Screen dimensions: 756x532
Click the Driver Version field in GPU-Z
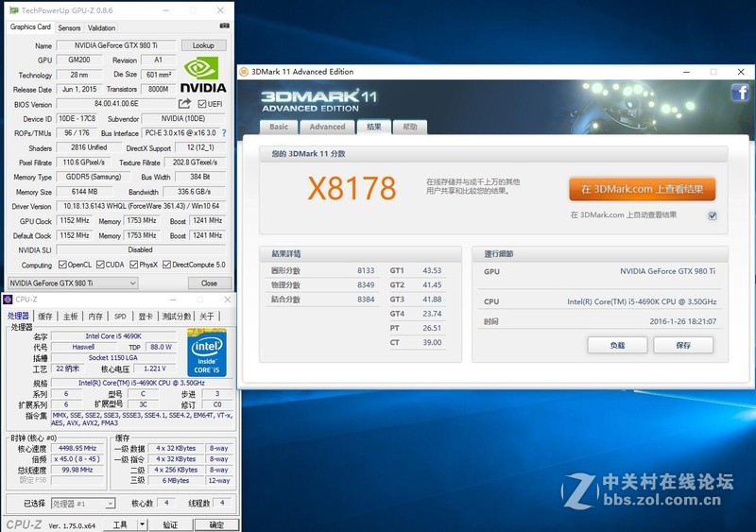coord(141,206)
